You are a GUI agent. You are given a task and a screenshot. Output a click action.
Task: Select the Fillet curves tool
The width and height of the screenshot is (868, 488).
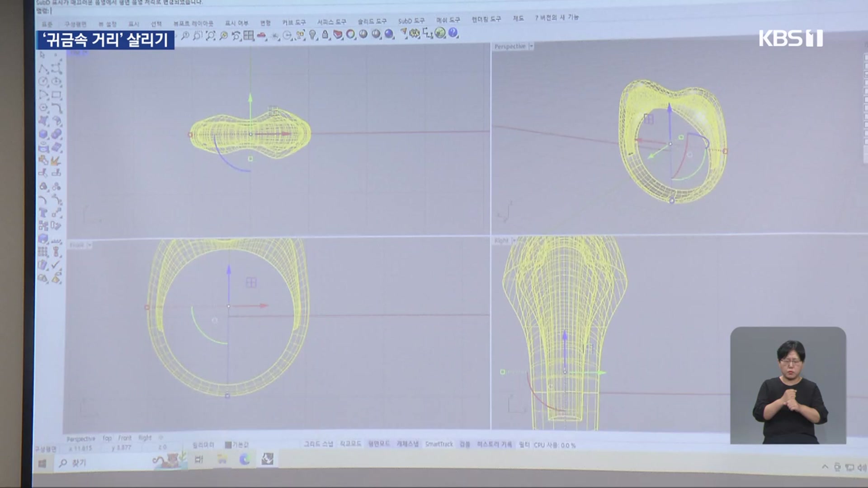coord(57,108)
